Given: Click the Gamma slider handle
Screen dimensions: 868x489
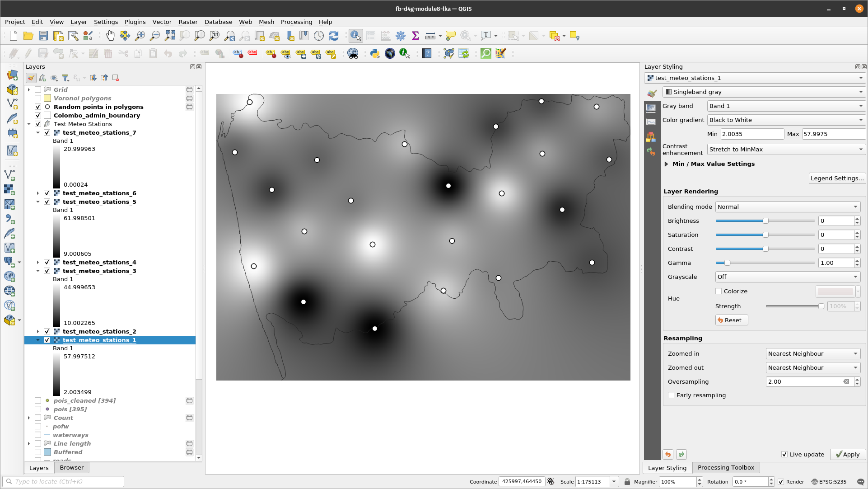Looking at the screenshot, I should click(727, 263).
